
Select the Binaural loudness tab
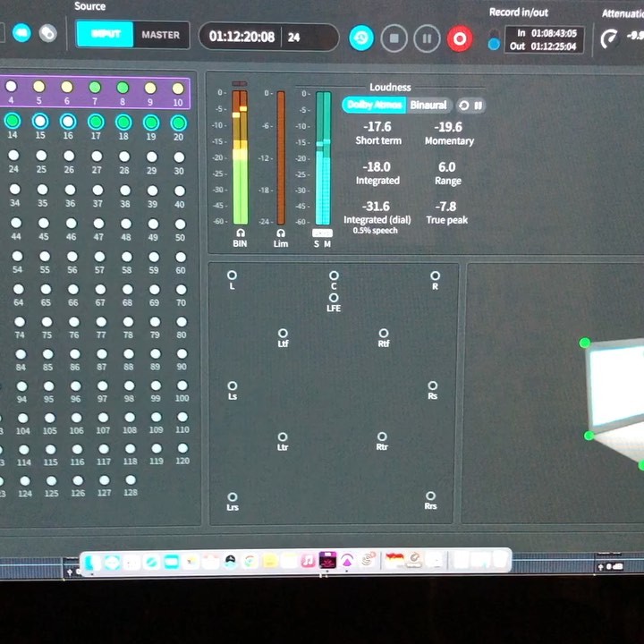point(428,105)
